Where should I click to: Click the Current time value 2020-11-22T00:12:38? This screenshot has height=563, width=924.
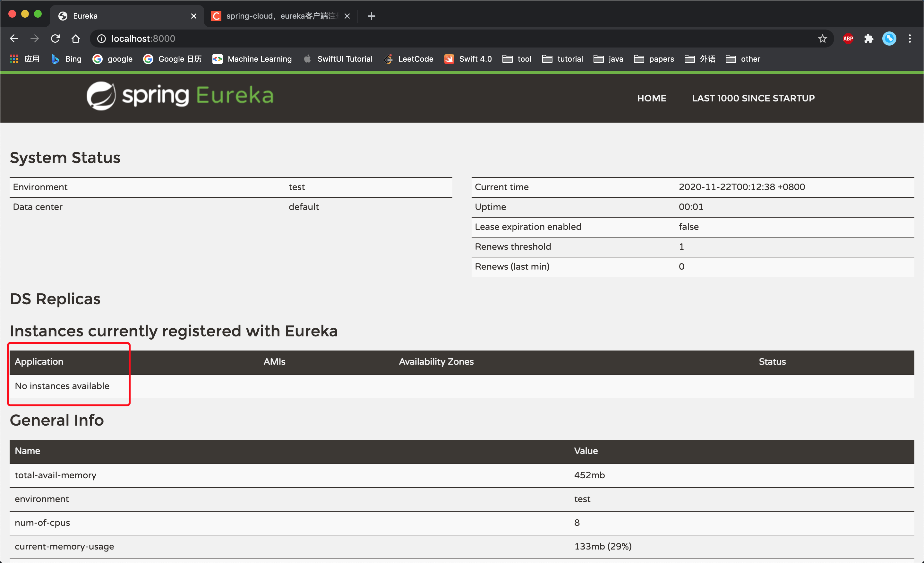(x=742, y=187)
